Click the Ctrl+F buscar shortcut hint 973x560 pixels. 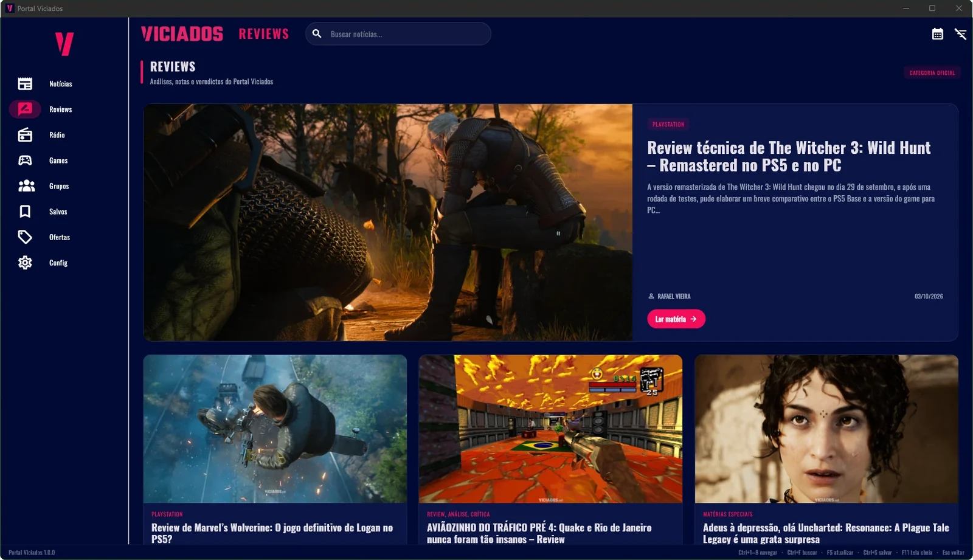802,553
